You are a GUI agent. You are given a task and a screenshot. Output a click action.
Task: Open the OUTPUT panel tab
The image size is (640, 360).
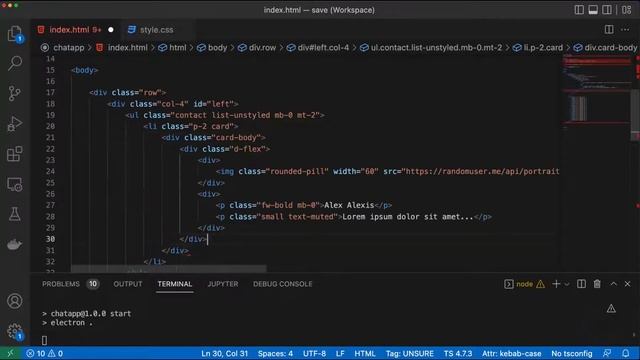(128, 284)
